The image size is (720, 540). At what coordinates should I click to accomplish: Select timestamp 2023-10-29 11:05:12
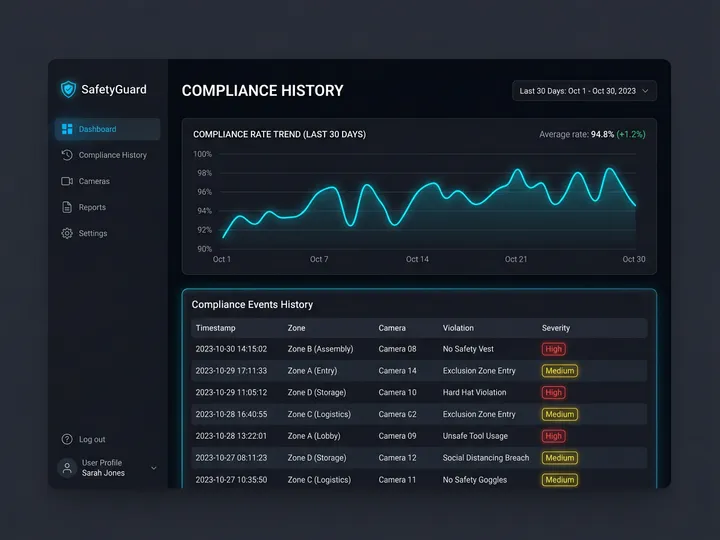click(x=231, y=393)
